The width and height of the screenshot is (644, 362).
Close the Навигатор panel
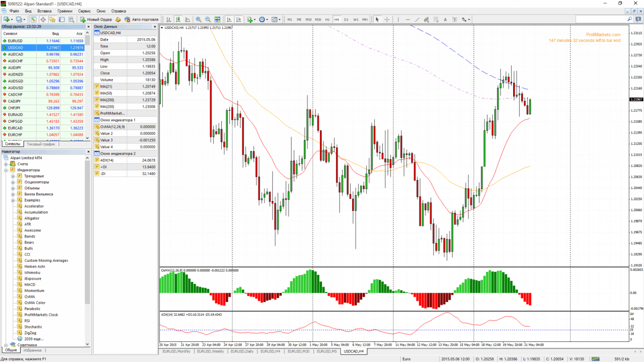click(88, 152)
